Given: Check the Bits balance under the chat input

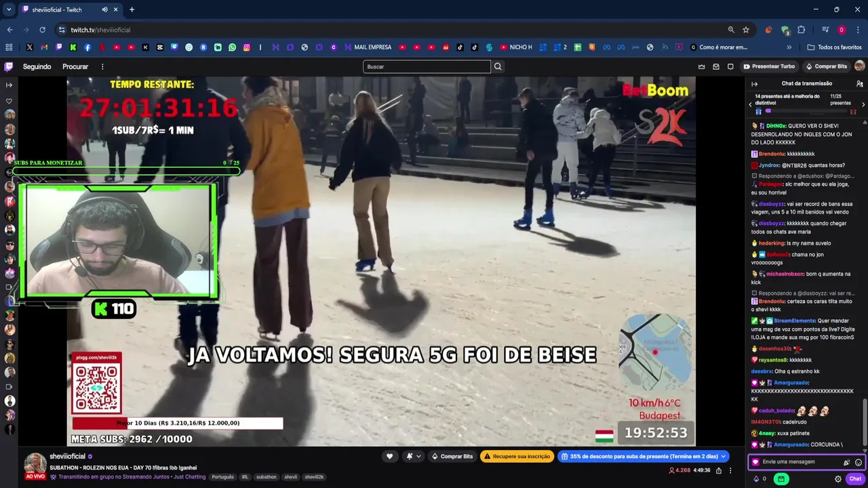Looking at the screenshot, I should 759,479.
